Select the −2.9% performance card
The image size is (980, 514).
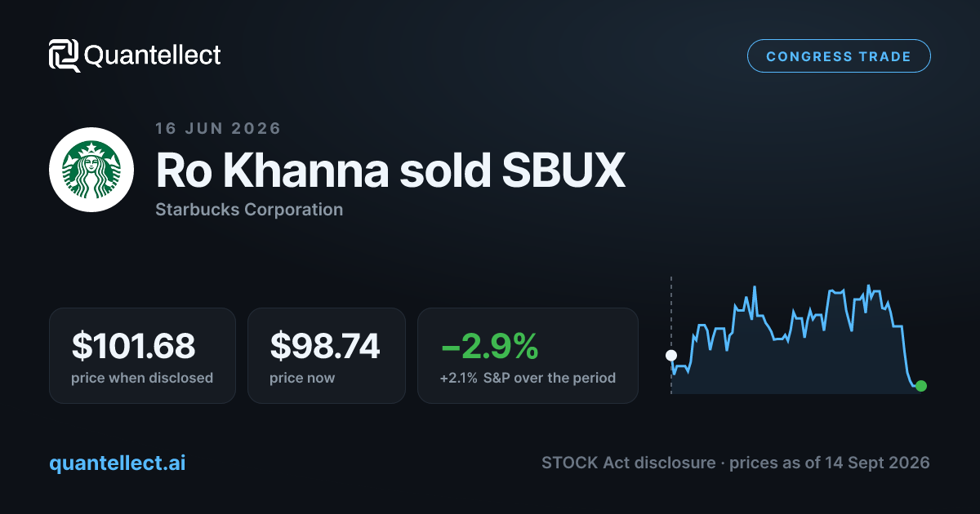[x=528, y=356]
